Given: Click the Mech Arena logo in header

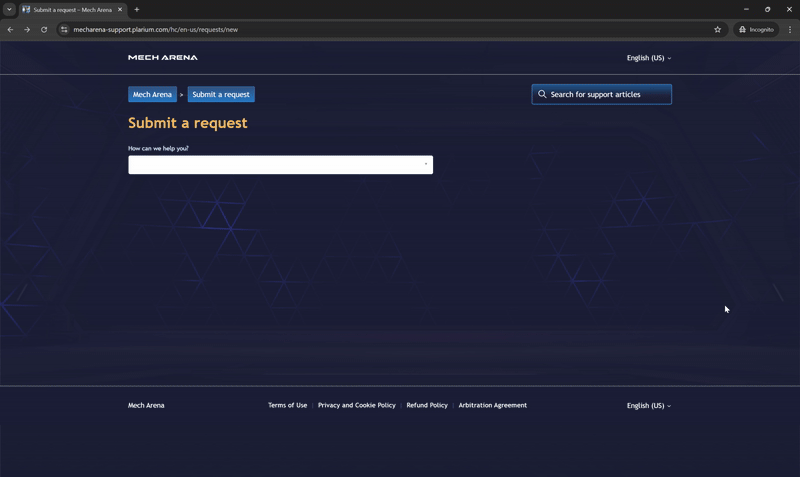Looking at the screenshot, I should (x=162, y=58).
